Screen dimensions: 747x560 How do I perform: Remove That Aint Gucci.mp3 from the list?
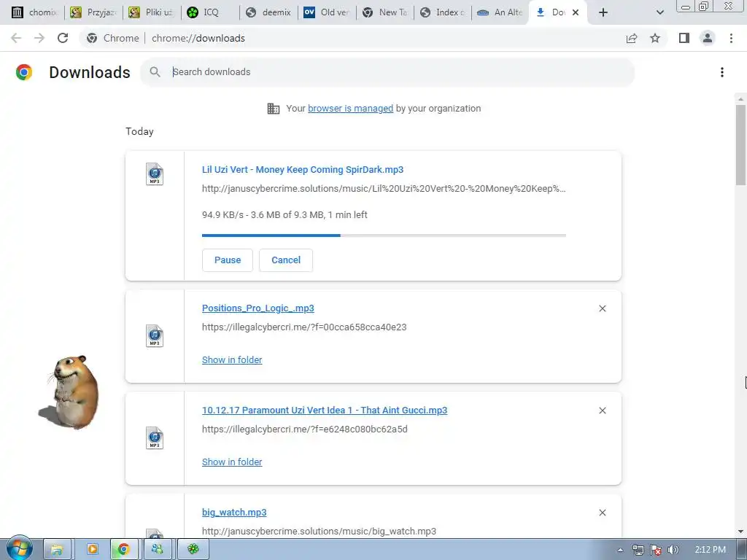coord(602,411)
